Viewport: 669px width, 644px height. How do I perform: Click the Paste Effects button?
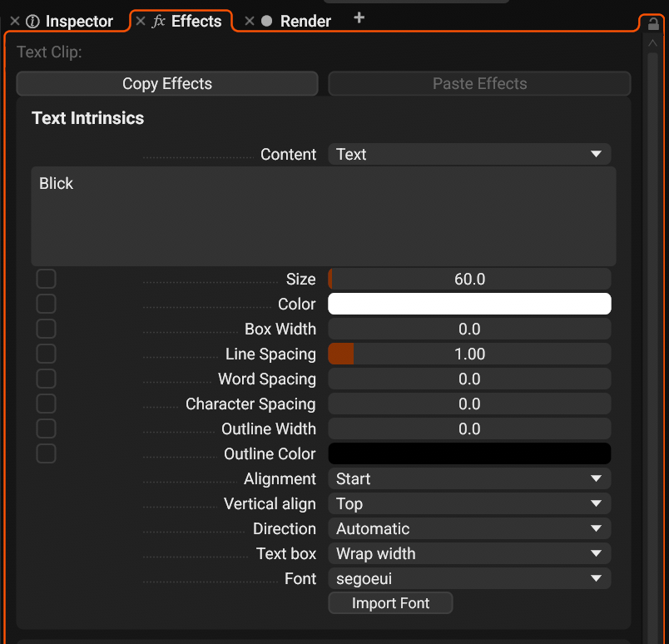tap(479, 84)
